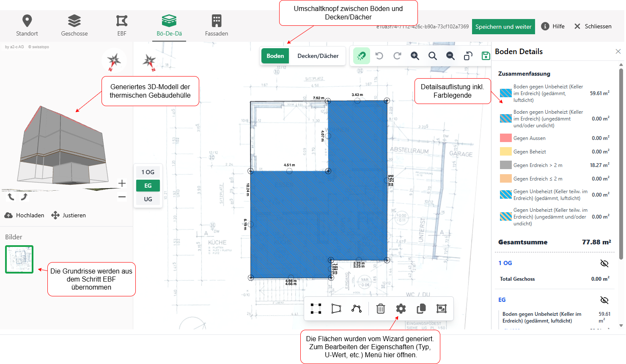Zoom out with the minus magnifier icon
Image resolution: width=626 pixels, height=364 pixels.
click(x=450, y=56)
